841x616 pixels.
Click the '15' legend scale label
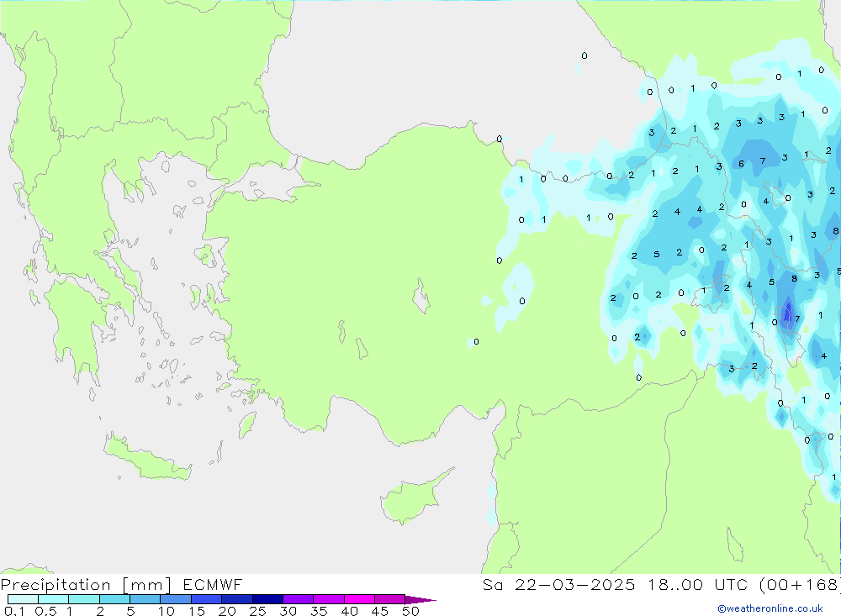197,611
